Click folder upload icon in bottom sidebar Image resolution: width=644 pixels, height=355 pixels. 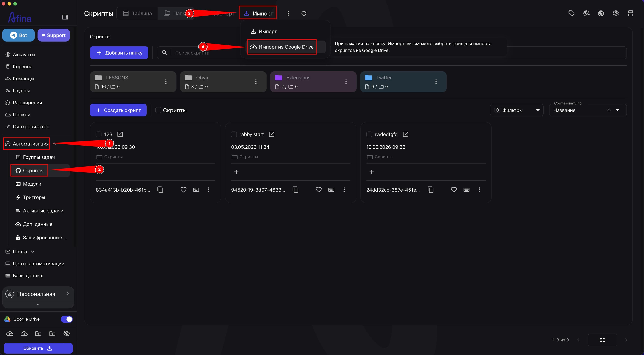click(x=38, y=334)
